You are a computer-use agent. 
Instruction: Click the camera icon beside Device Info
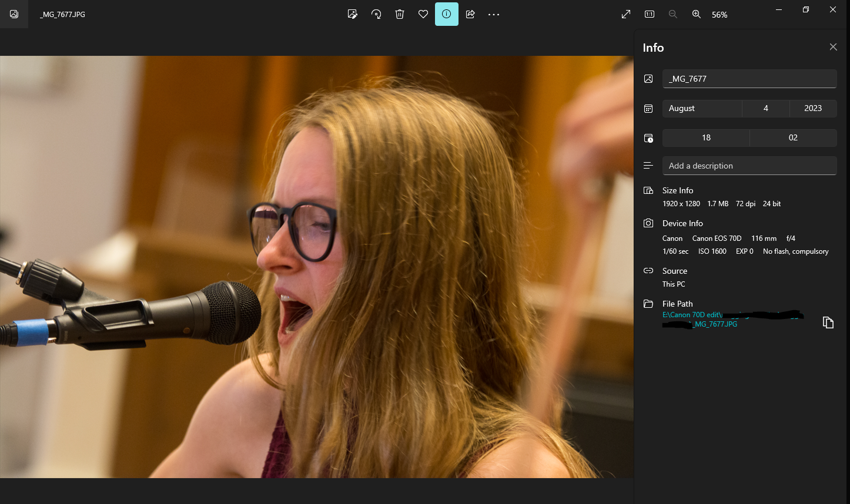(648, 223)
